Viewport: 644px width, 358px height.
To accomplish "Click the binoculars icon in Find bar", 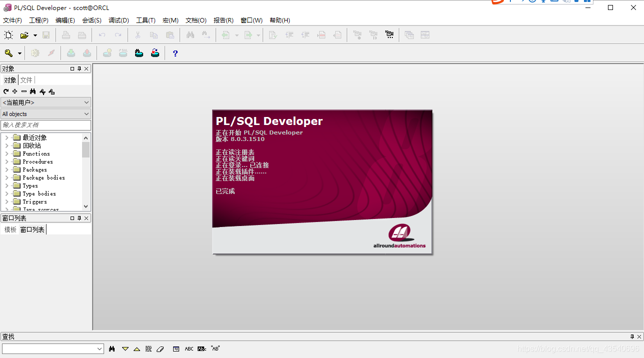I will [112, 348].
